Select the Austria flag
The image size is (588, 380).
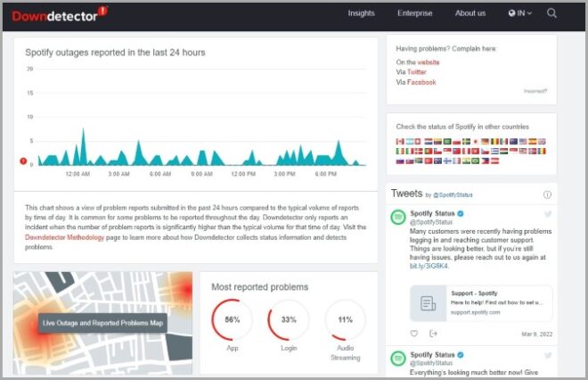point(494,161)
